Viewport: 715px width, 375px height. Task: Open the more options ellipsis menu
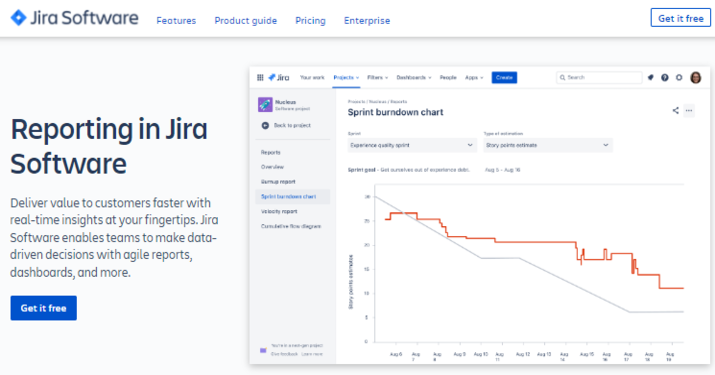[x=689, y=110]
